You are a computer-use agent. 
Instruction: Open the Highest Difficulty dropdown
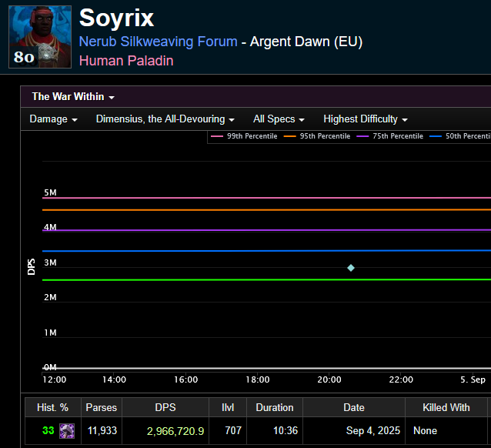(366, 119)
